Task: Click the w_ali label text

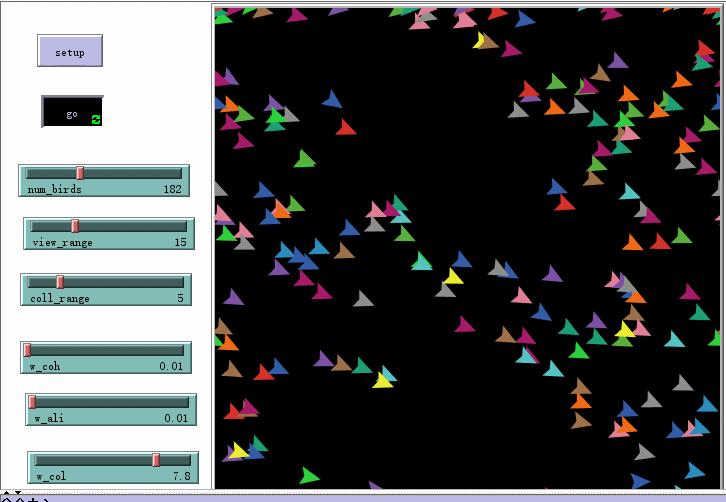Action: [49, 419]
